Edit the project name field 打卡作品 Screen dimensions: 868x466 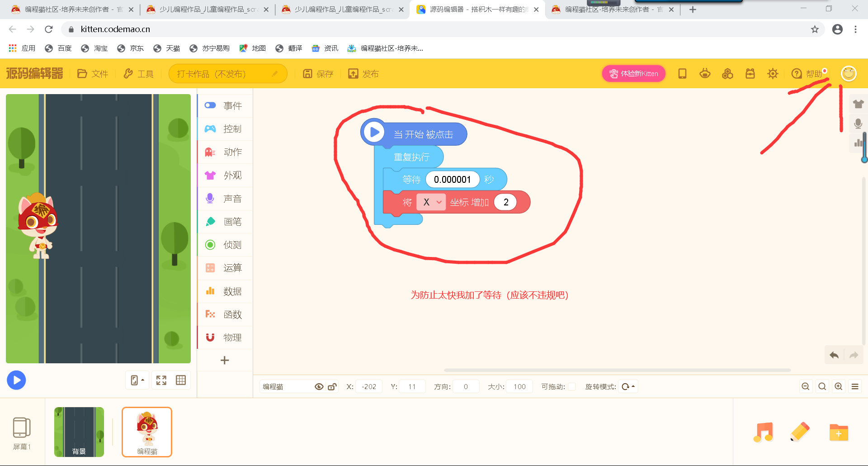pyautogui.click(x=228, y=74)
